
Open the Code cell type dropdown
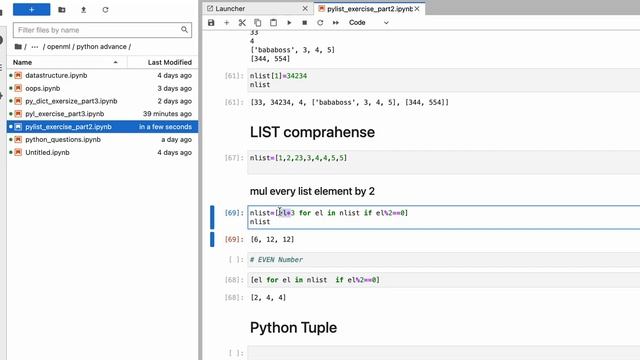coord(369,22)
